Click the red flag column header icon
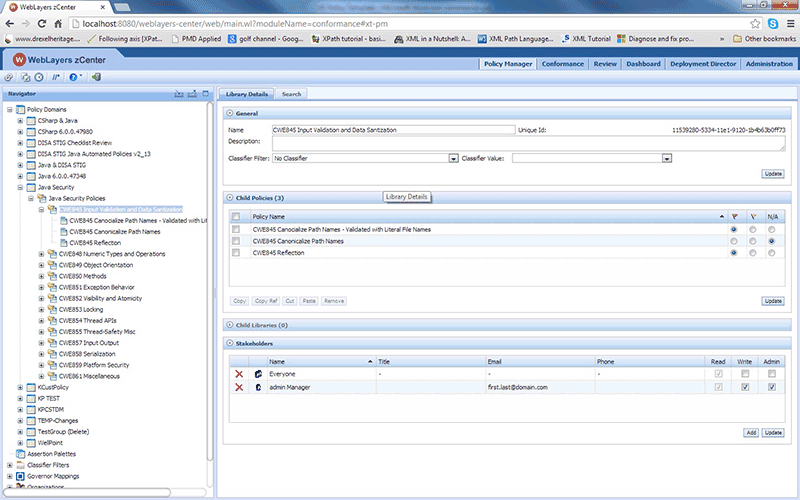 click(x=734, y=217)
